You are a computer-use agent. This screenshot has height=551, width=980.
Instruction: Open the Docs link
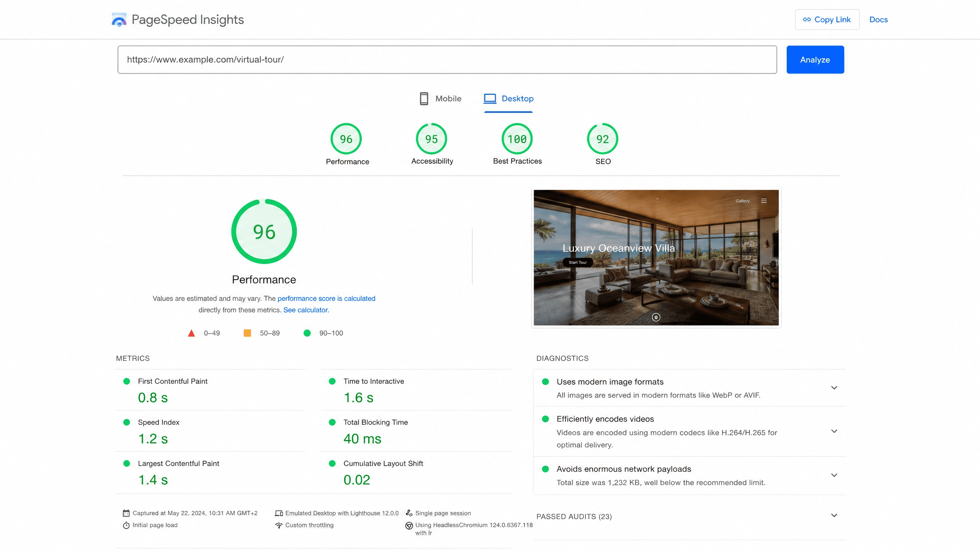tap(878, 20)
